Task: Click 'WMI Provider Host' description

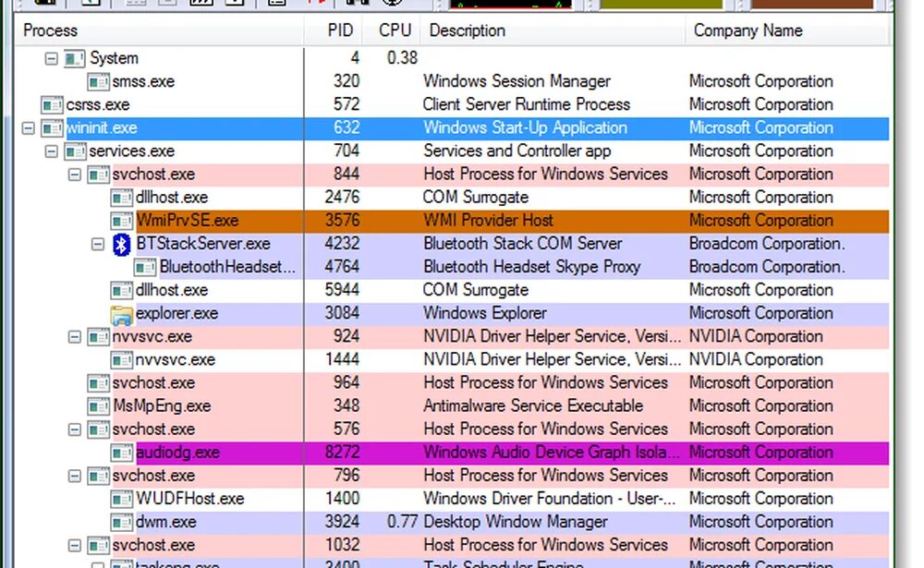Action: click(488, 221)
